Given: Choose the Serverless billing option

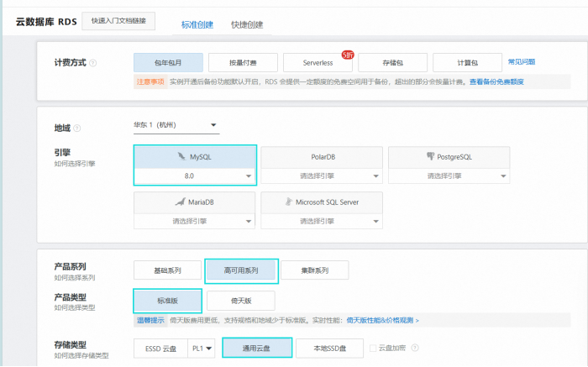Looking at the screenshot, I should [318, 63].
